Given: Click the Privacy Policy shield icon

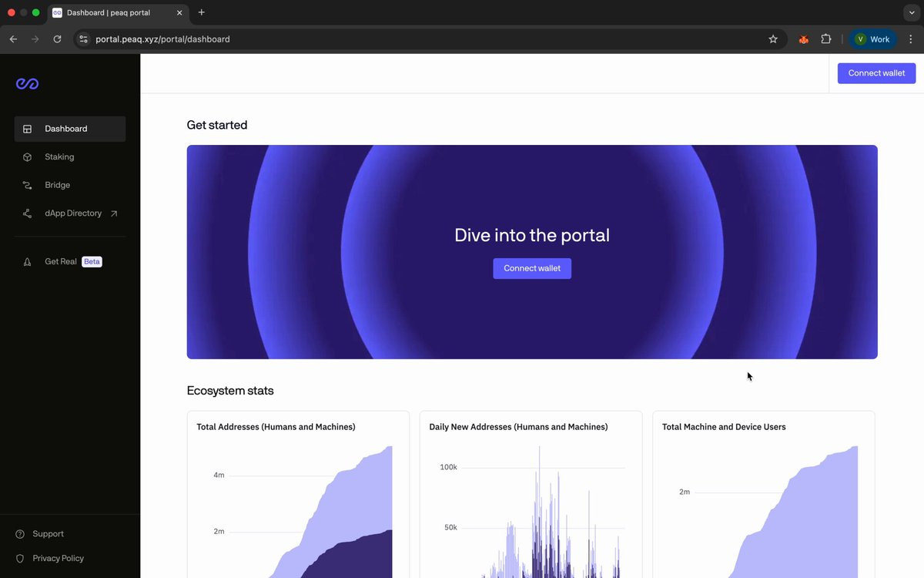Looking at the screenshot, I should pos(20,558).
